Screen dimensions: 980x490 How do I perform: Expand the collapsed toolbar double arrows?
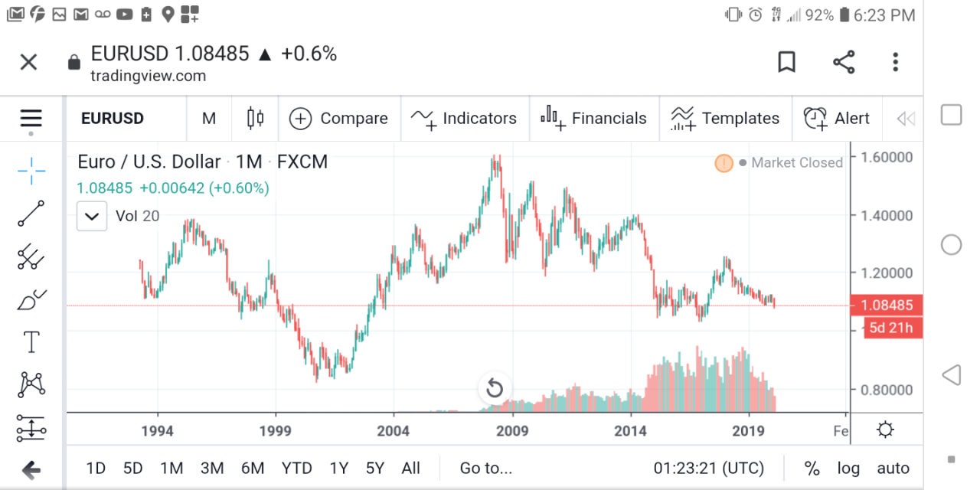906,118
